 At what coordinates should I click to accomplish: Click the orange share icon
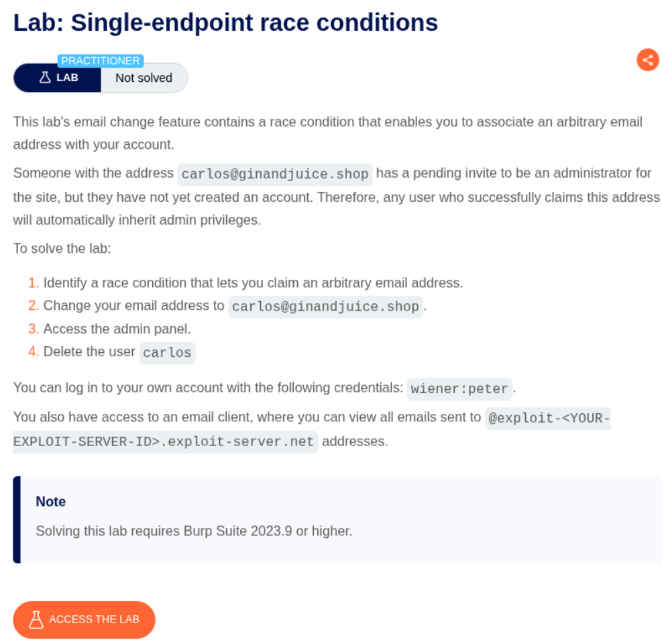(647, 60)
